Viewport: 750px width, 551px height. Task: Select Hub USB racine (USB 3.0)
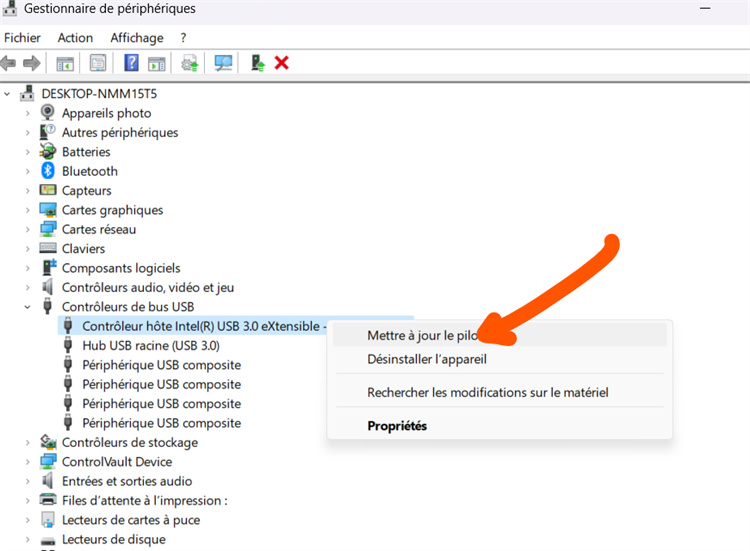click(151, 345)
